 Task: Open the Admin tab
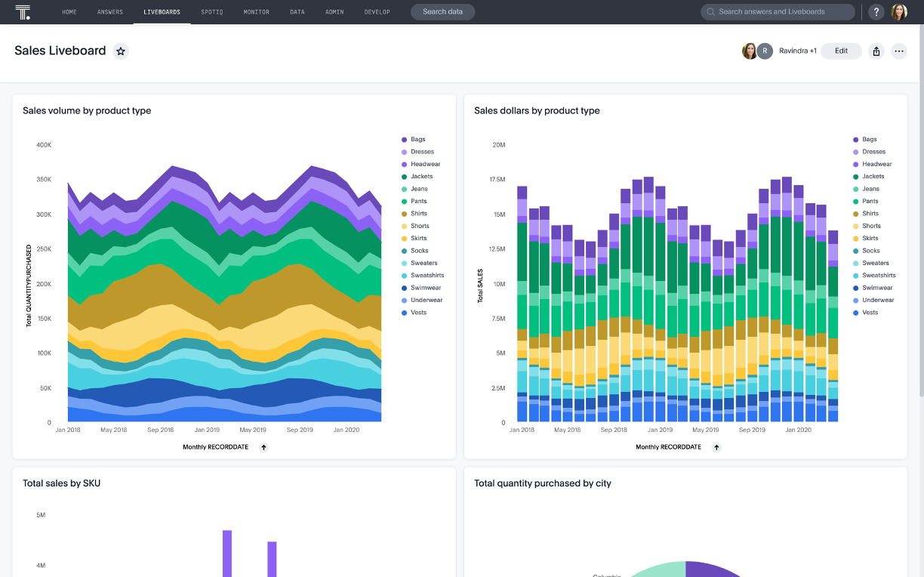point(334,12)
